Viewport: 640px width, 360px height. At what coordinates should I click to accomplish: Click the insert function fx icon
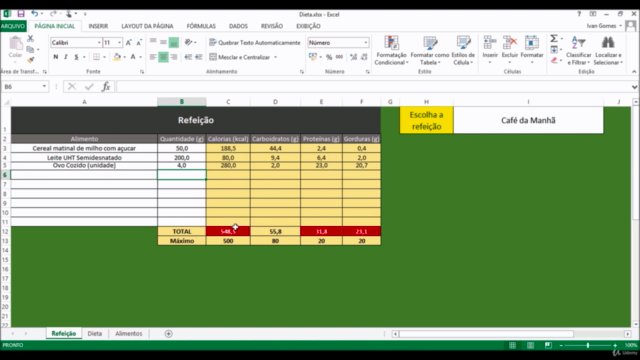coord(106,87)
